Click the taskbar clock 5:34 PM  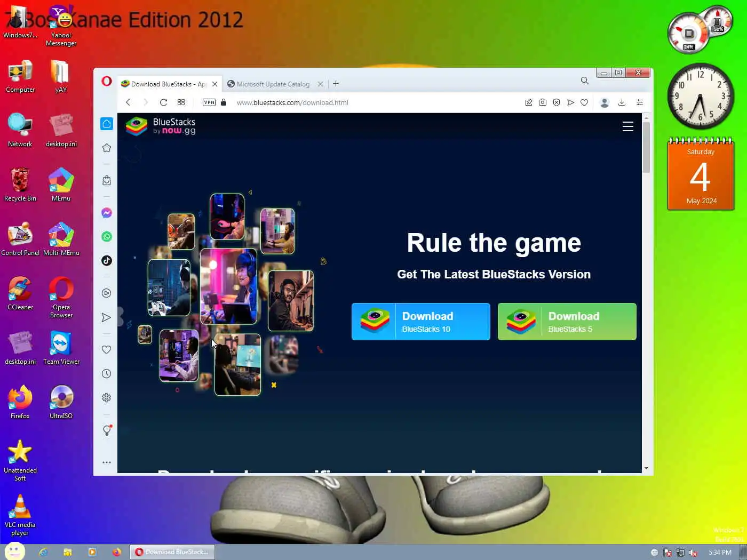click(720, 553)
